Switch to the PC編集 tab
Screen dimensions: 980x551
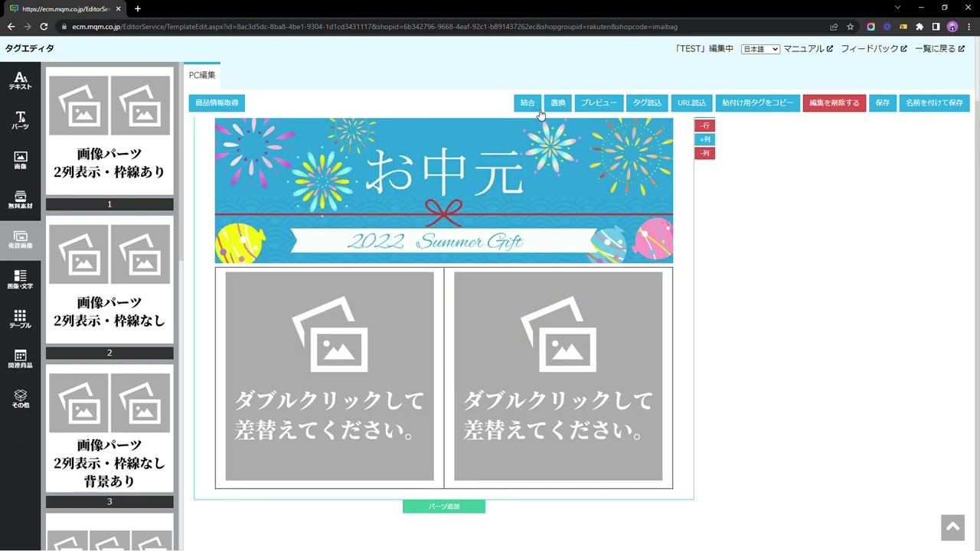point(202,75)
